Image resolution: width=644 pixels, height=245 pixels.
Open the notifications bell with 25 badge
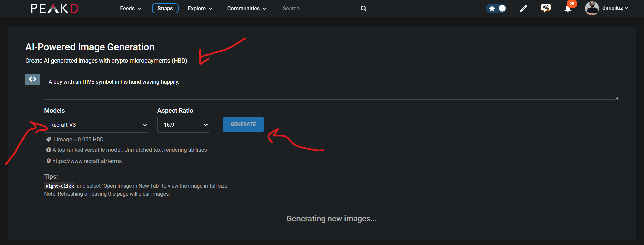568,8
